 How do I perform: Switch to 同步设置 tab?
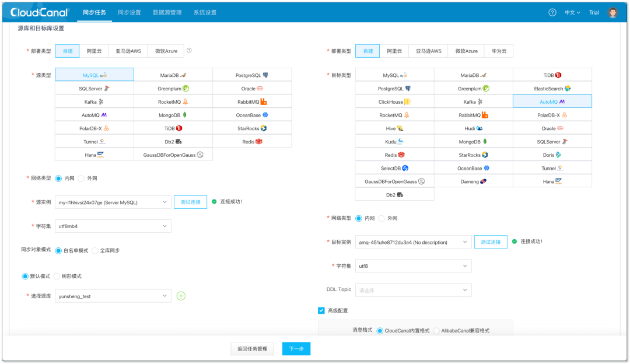coord(129,12)
